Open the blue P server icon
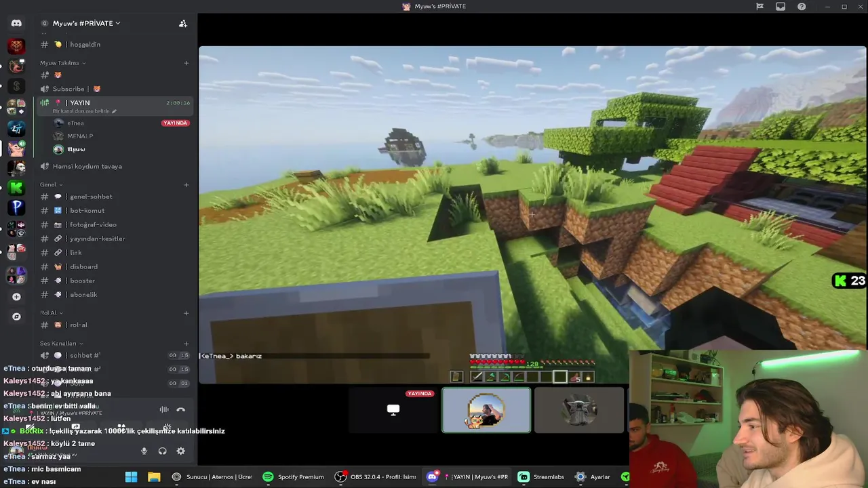 tap(16, 207)
